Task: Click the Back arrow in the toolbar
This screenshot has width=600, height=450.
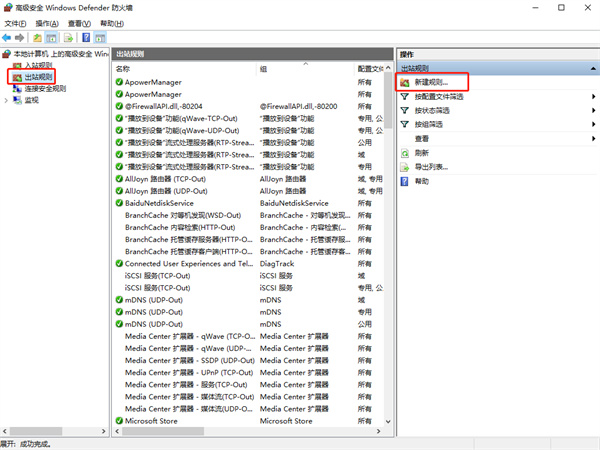Action: (x=8, y=37)
